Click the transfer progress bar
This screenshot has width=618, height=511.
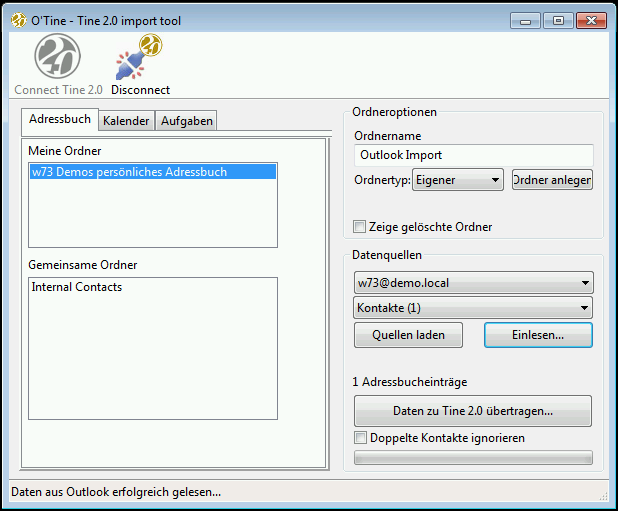click(x=473, y=458)
